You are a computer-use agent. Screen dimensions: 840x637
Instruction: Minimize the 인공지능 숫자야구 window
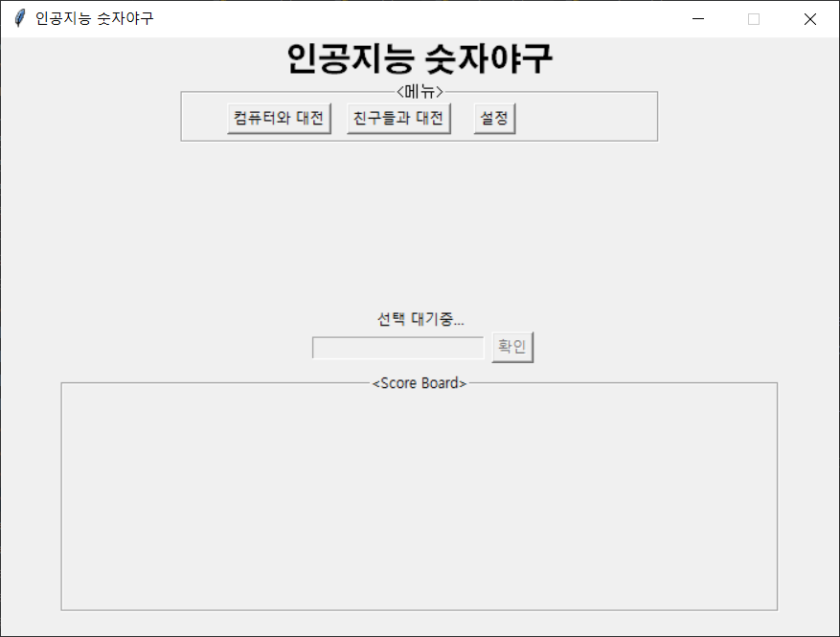698,19
